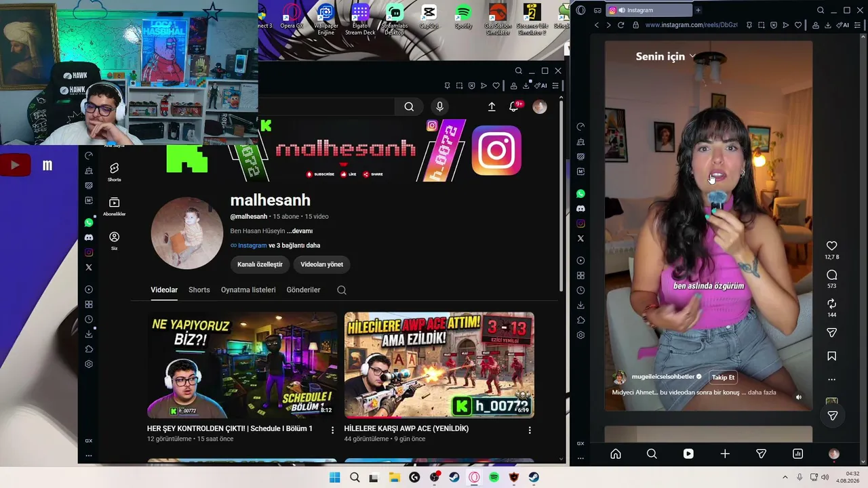
Task: Open the Siz page in YouTube sidebar
Action: pyautogui.click(x=114, y=241)
